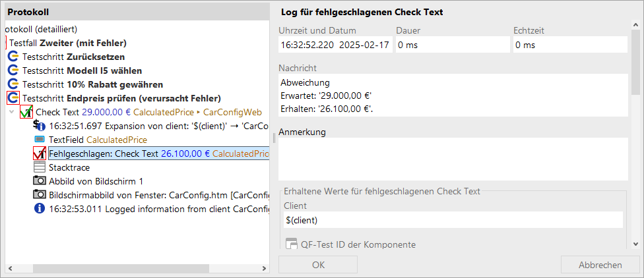Image resolution: width=644 pixels, height=278 pixels.
Task: Click the Endpreis prüfen error step icon
Action: pos(13,98)
